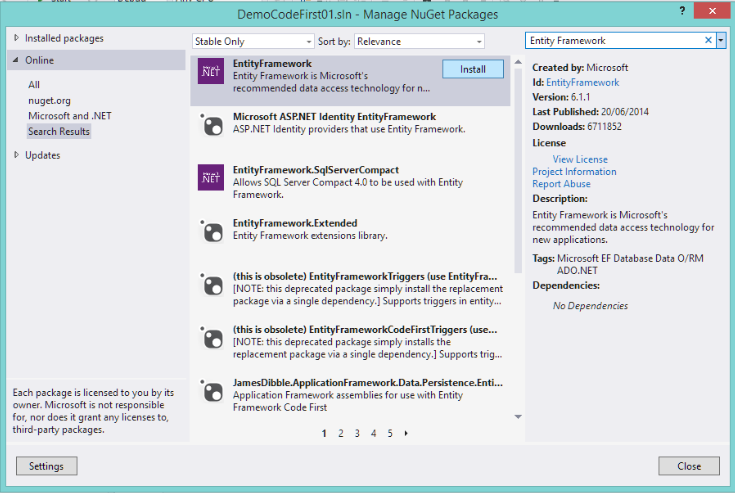Go to results page 3
The height and width of the screenshot is (493, 735).
click(x=357, y=433)
